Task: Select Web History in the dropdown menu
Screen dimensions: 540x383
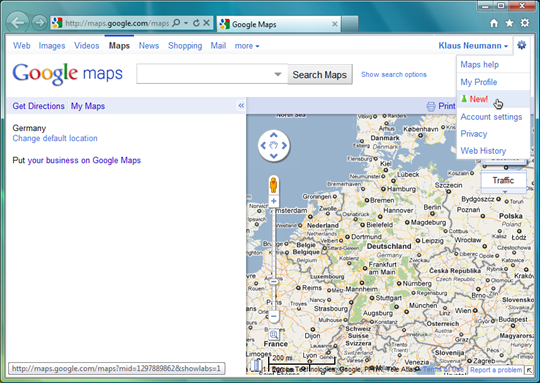Action: 483,151
